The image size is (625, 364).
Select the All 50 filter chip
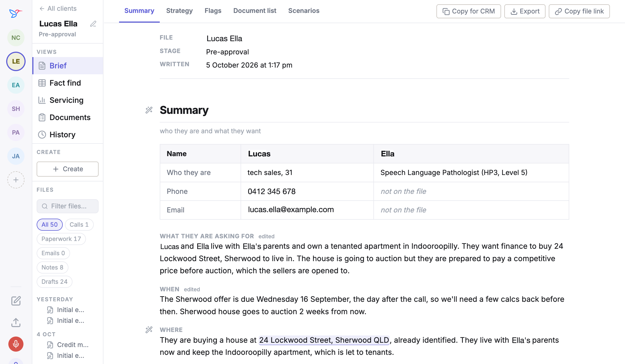pos(50,225)
